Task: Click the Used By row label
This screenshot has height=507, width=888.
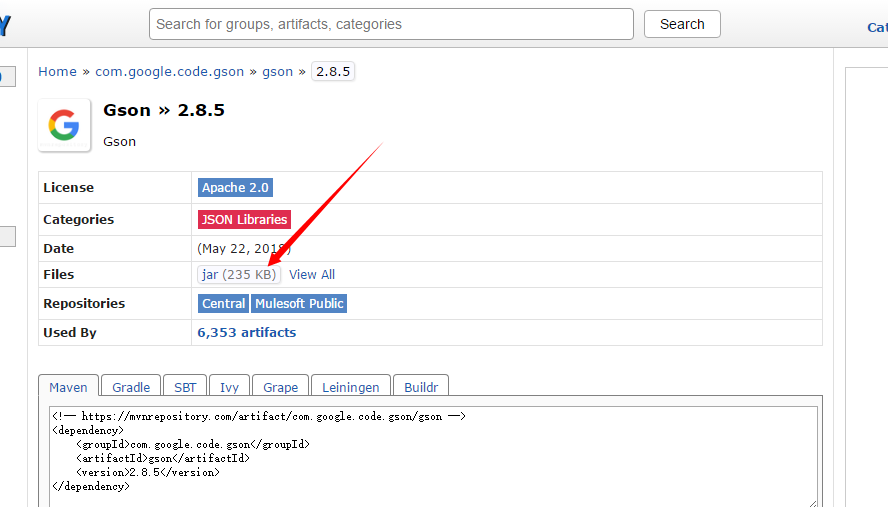Action: [x=70, y=333]
